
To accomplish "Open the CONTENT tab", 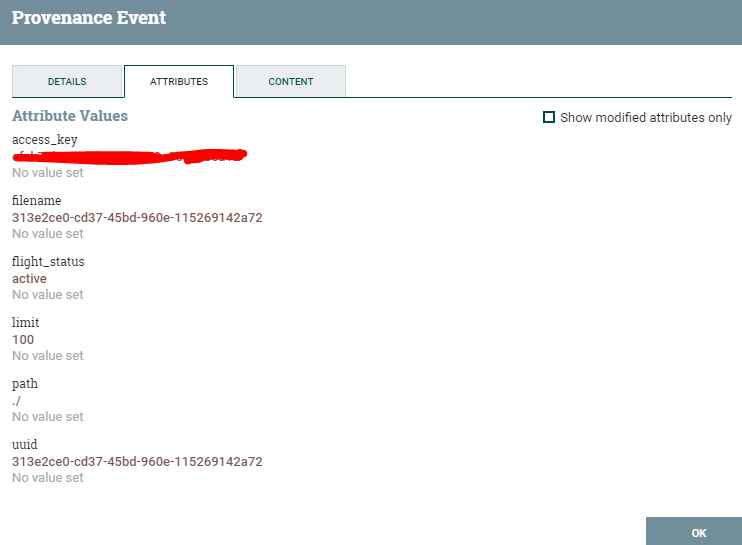I will pyautogui.click(x=291, y=81).
